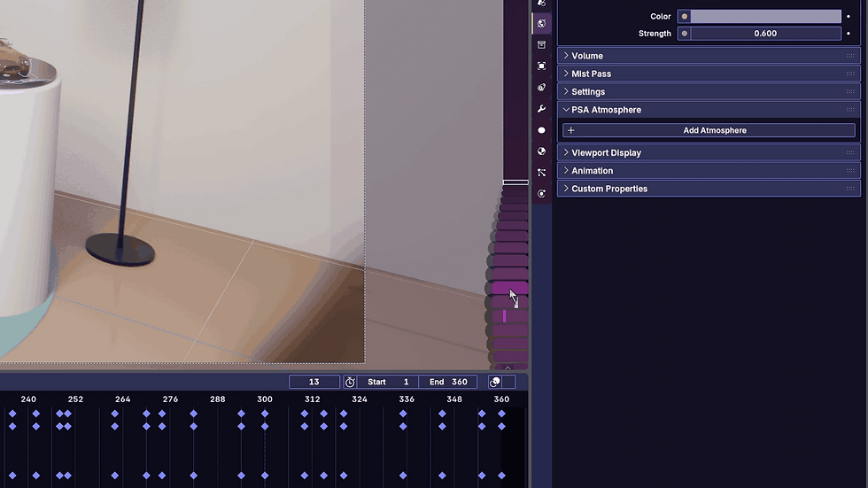Click the Settings panel drag handle
This screenshot has height=488, width=868.
click(850, 92)
